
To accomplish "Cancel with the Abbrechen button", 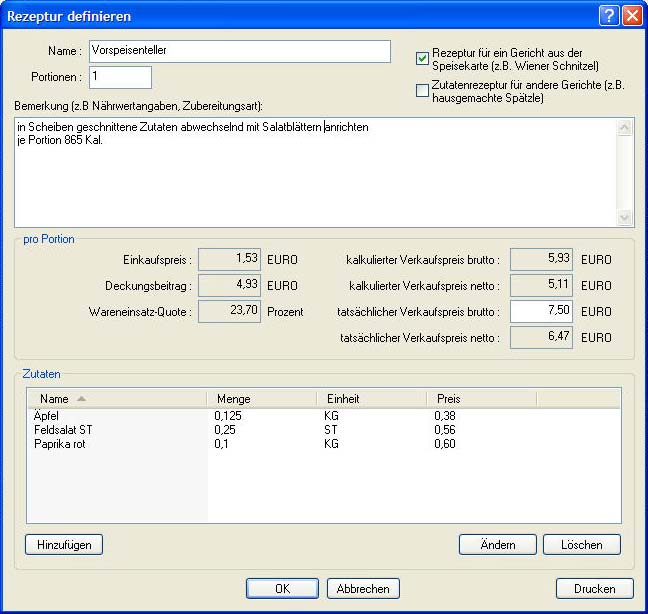I will 363,588.
